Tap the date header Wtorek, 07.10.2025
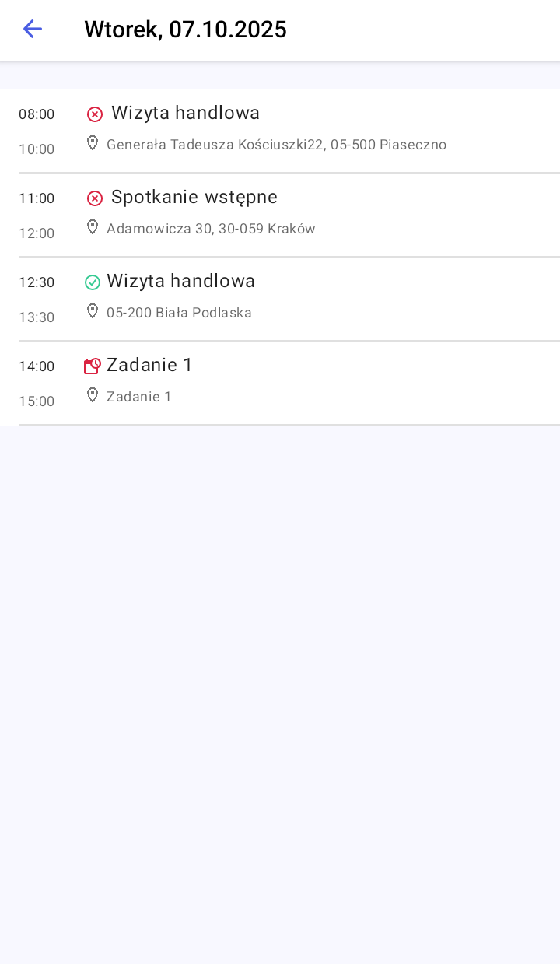560x964 pixels. pos(185,30)
